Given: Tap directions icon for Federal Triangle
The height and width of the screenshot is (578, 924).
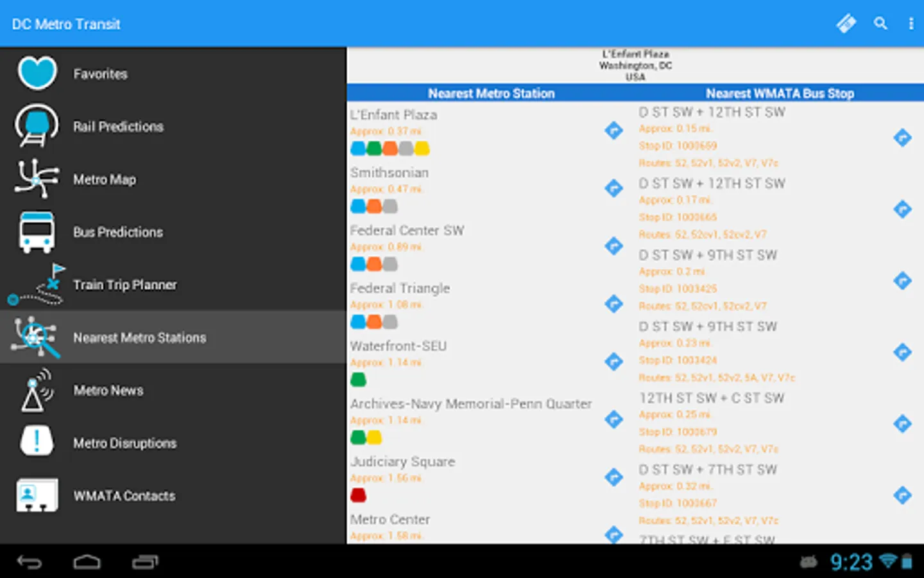Looking at the screenshot, I should (614, 304).
